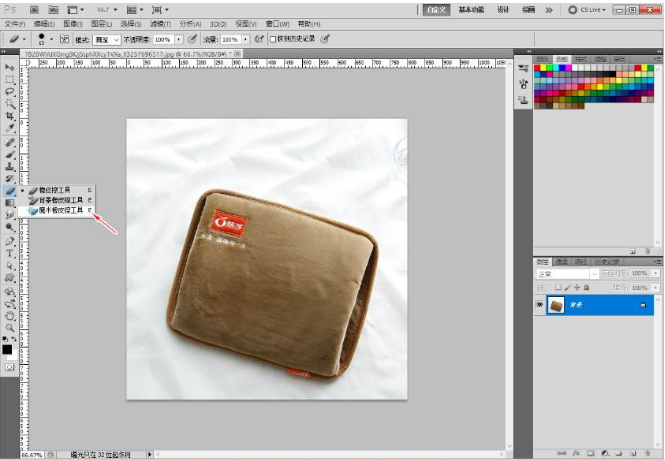Switch to the Design workspace
The height and width of the screenshot is (460, 665).
tap(503, 9)
